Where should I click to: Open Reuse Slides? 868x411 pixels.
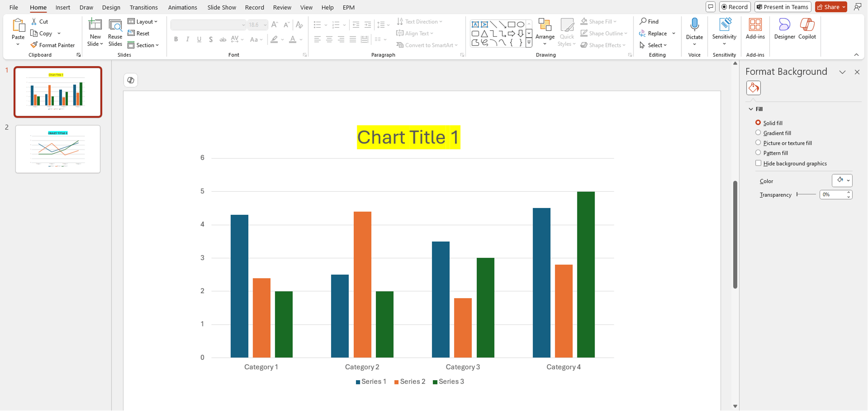click(115, 33)
